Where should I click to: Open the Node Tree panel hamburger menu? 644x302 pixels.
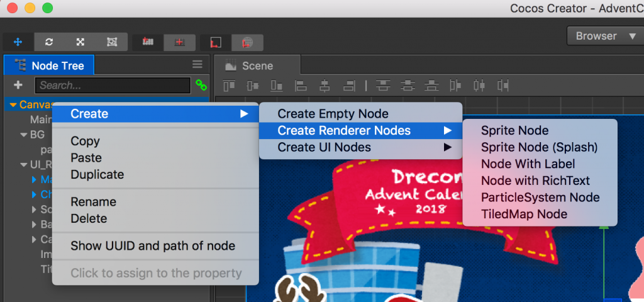197,64
